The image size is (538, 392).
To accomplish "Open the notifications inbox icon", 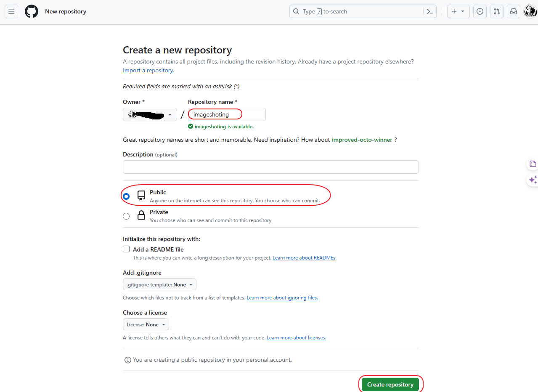I will tap(514, 11).
